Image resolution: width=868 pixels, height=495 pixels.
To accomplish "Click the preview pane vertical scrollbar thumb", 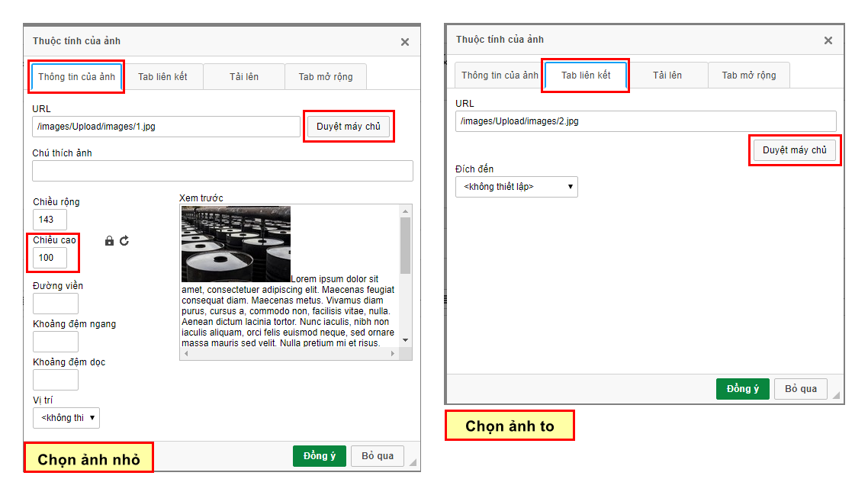I will click(x=406, y=244).
